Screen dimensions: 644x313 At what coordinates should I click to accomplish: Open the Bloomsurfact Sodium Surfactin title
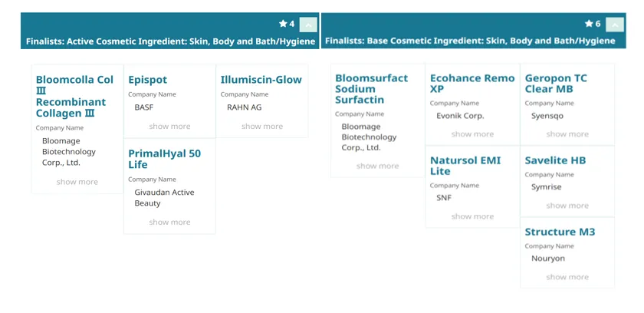click(371, 89)
